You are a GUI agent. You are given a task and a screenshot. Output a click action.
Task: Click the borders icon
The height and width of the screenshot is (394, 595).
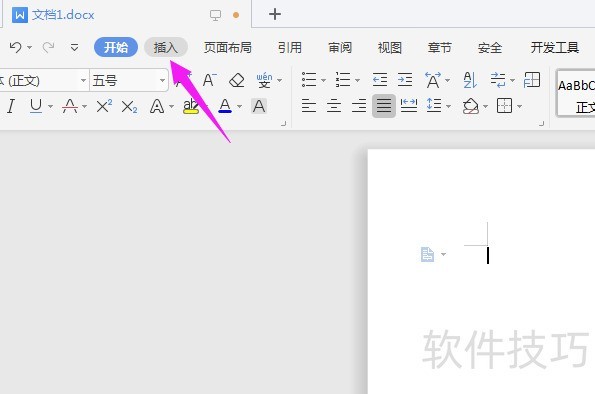[x=504, y=106]
